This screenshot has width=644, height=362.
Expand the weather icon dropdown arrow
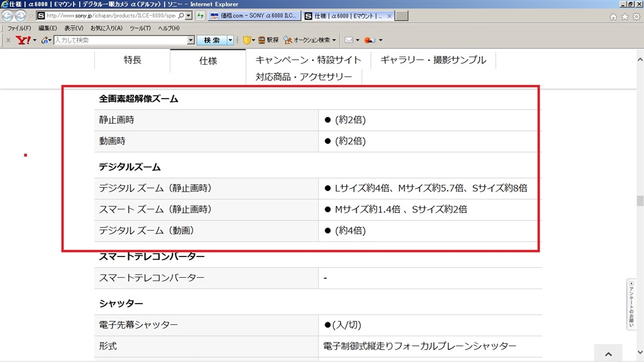coord(380,40)
